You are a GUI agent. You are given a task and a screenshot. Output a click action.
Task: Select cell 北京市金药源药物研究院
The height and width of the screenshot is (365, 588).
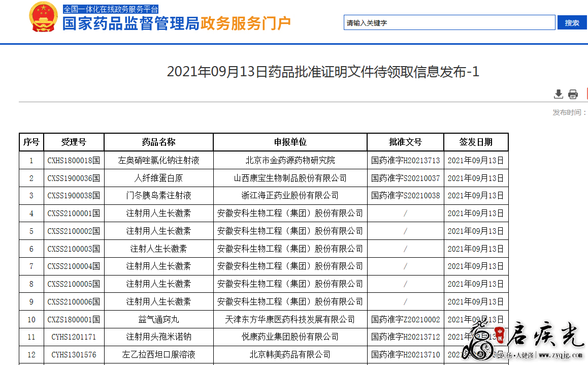point(290,160)
